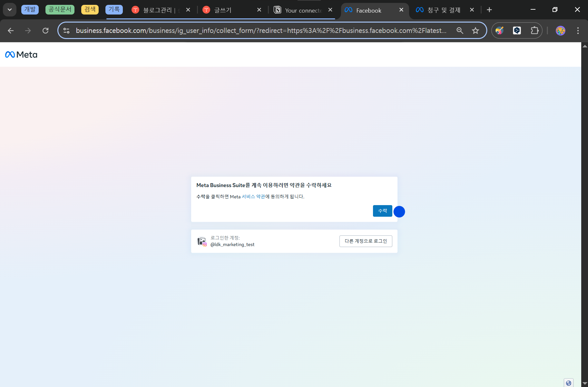This screenshot has width=588, height=387.
Task: Close the Facebook tab
Action: point(401,10)
